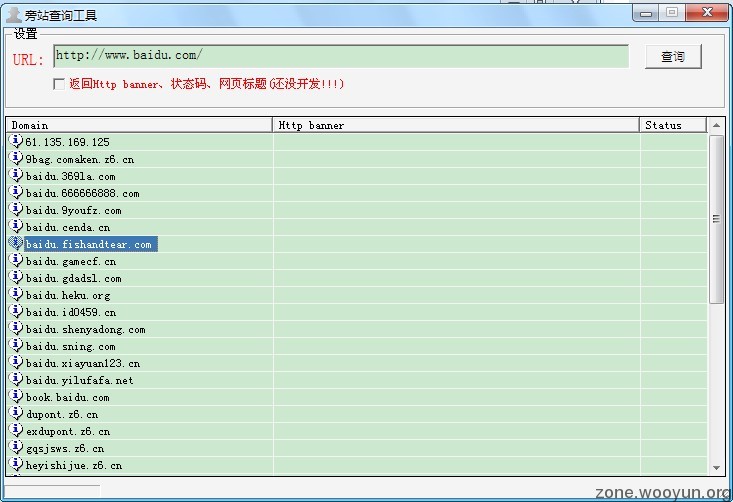Sort by the Domain column header

[x=139, y=125]
